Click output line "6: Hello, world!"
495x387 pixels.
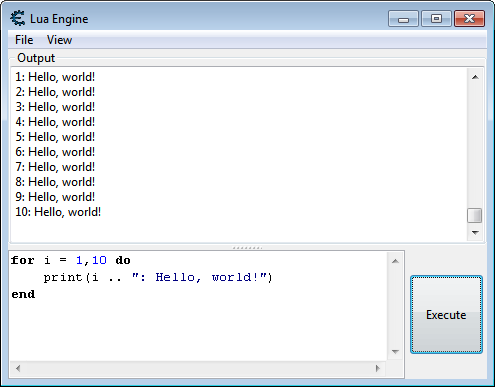coord(55,152)
